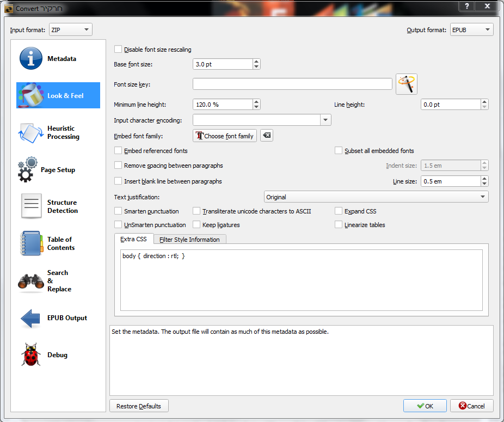Screen dimensions: 504x422
Task: Enable Transliterate unicode characters to ASCII
Action: (196, 211)
